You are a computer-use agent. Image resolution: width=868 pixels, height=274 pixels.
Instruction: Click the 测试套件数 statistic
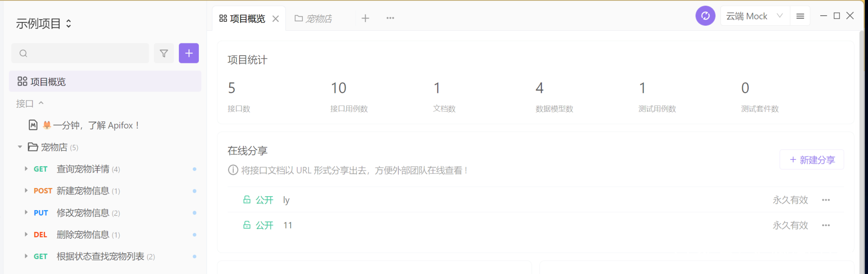tap(760, 96)
